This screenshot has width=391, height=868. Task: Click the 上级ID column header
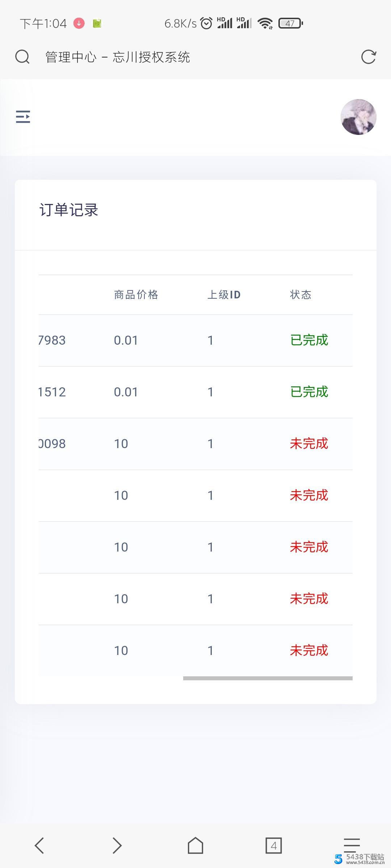[x=224, y=295]
